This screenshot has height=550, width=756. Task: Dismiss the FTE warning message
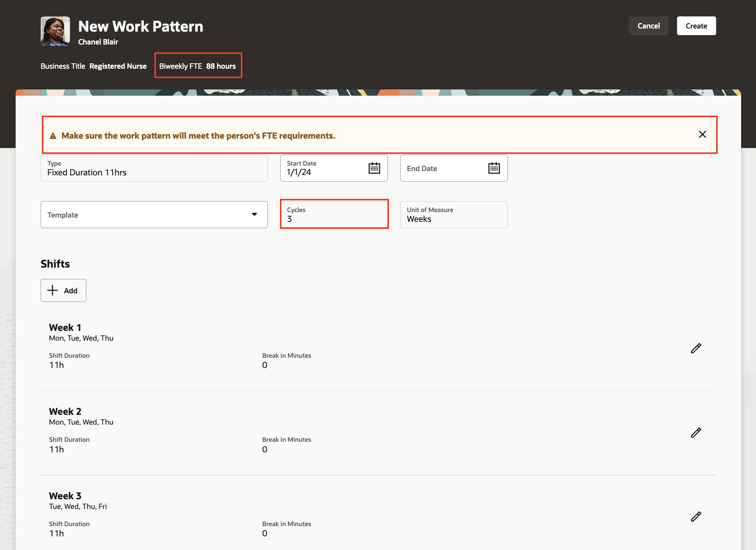[x=702, y=134]
